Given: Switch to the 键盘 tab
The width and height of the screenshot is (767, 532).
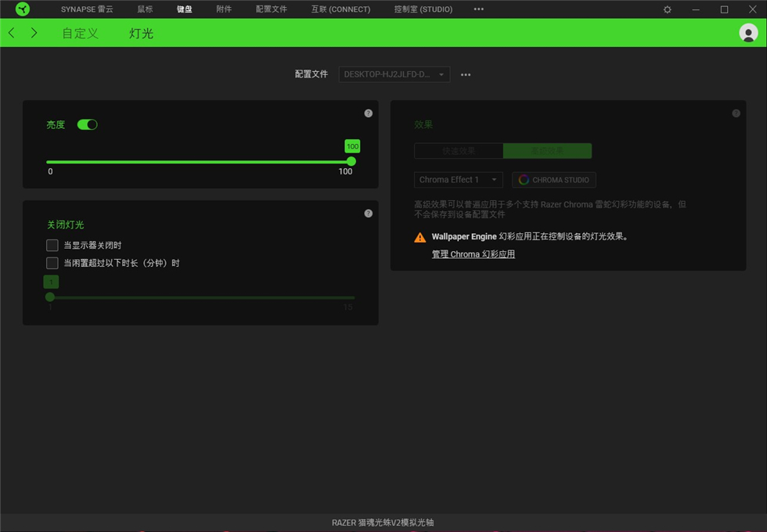Looking at the screenshot, I should 185,9.
